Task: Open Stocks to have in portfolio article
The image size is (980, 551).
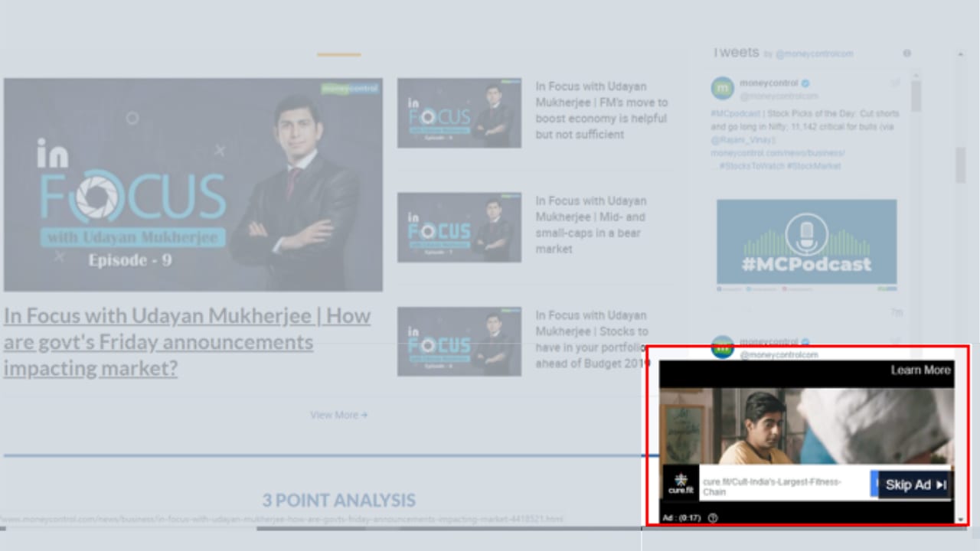Action: click(x=593, y=339)
